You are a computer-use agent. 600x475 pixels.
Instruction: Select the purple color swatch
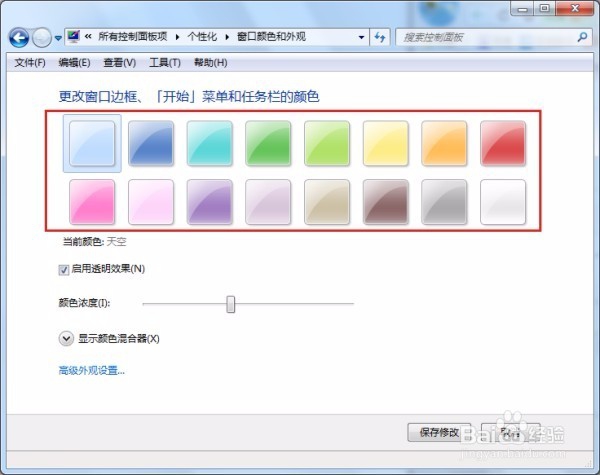[x=210, y=202]
